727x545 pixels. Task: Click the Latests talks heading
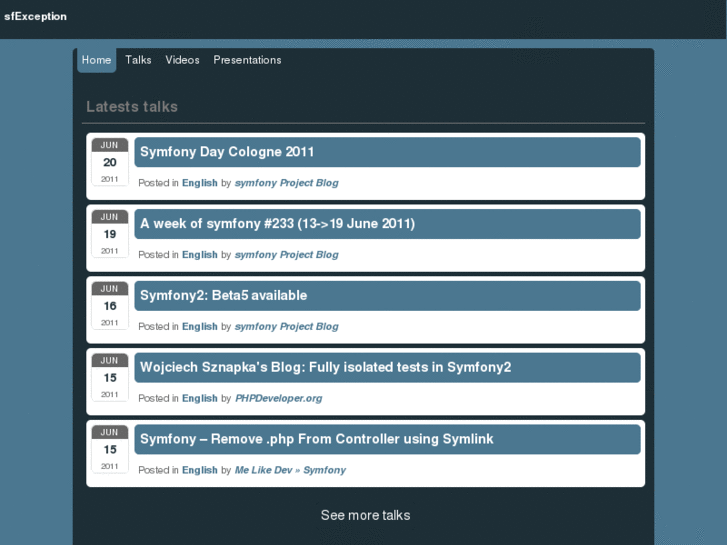tap(132, 107)
